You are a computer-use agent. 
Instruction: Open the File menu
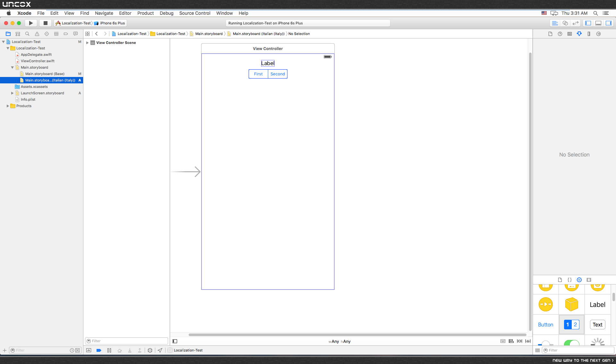(x=41, y=13)
